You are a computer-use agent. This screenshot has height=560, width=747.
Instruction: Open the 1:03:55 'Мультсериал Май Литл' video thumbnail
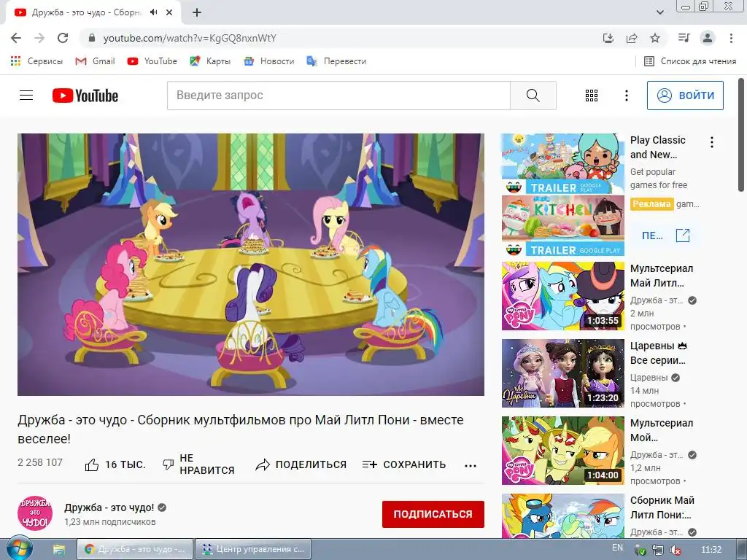point(562,296)
